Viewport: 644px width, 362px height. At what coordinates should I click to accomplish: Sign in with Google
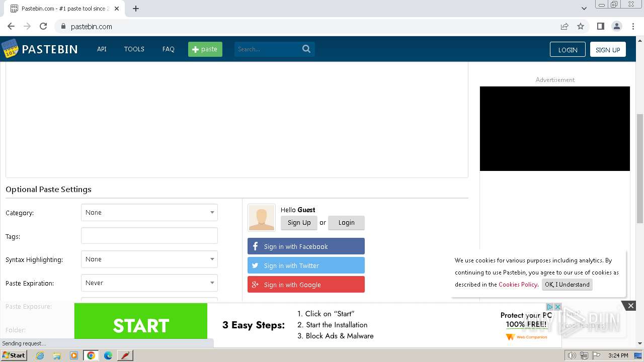pos(306,285)
